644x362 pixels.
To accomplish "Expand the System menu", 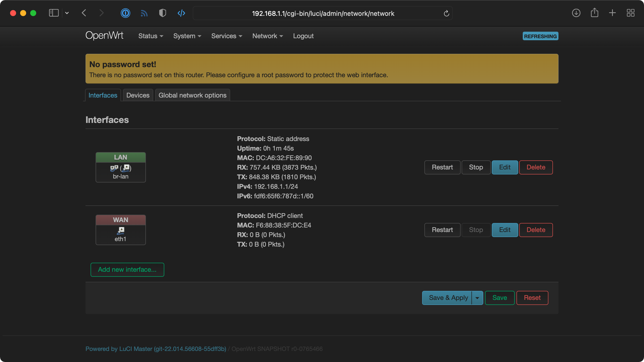I will click(187, 36).
